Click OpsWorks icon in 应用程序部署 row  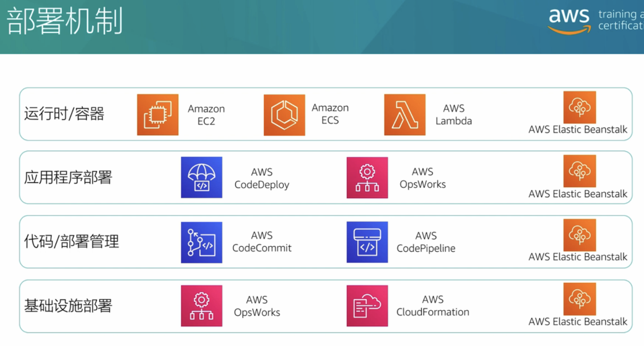point(367,178)
